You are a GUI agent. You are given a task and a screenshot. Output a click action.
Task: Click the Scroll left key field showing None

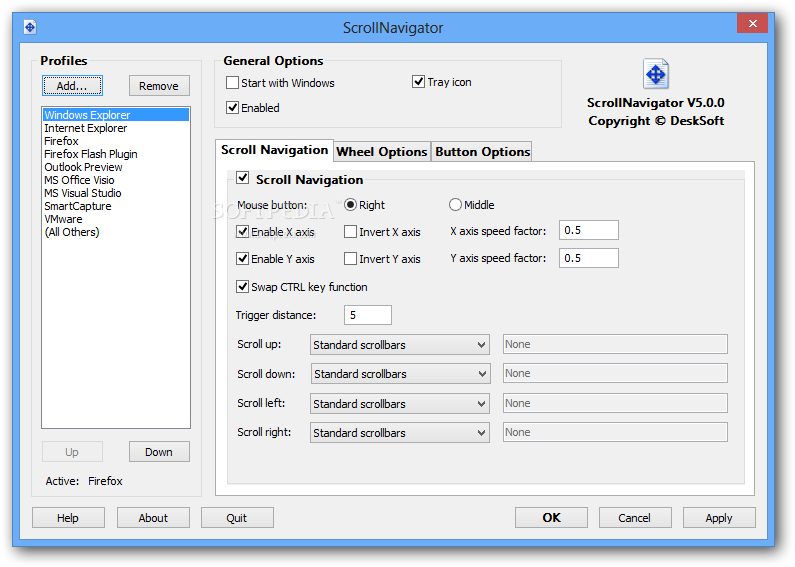tap(615, 403)
